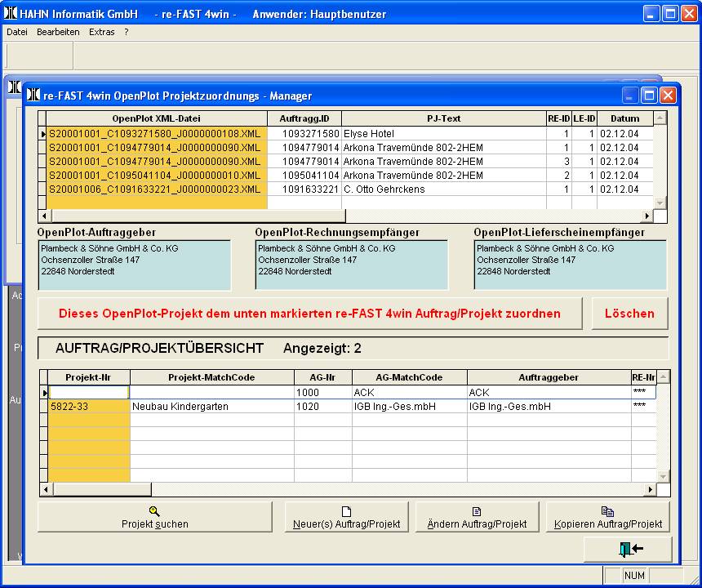Viewport: 702px width, 588px height.
Task: Open the ? help menu
Action: click(x=127, y=32)
